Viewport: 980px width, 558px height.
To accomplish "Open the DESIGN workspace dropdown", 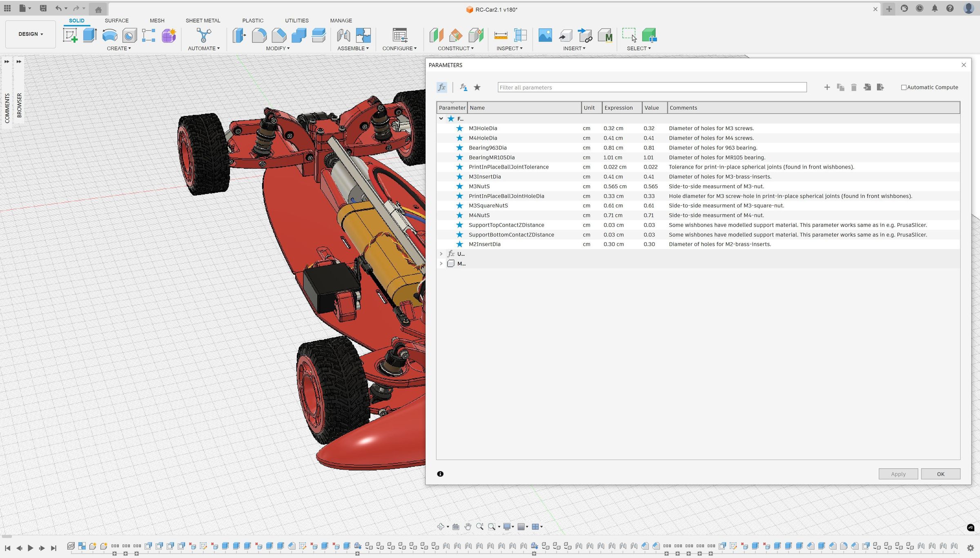I will point(30,34).
